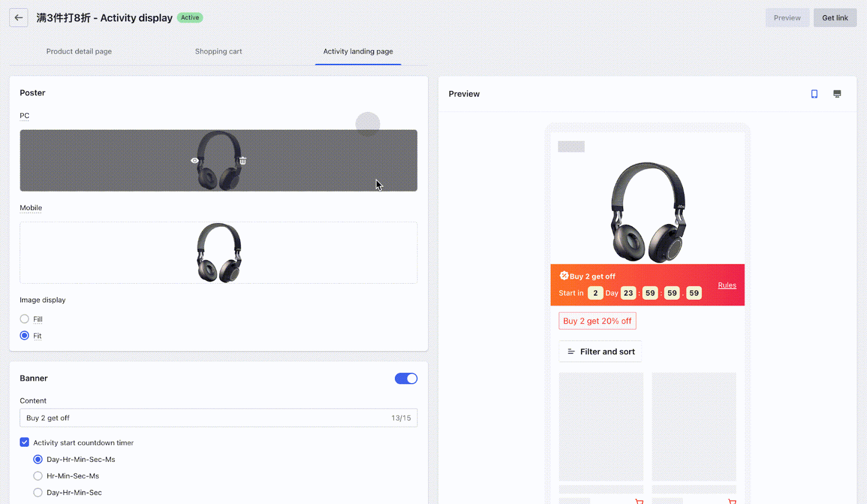The width and height of the screenshot is (867, 504).
Task: Click the Get link button
Action: [835, 18]
